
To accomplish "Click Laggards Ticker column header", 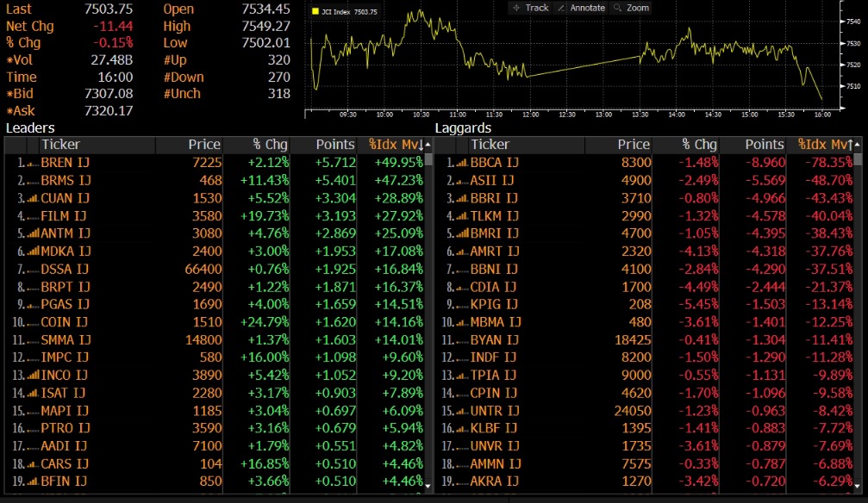I will pos(490,145).
